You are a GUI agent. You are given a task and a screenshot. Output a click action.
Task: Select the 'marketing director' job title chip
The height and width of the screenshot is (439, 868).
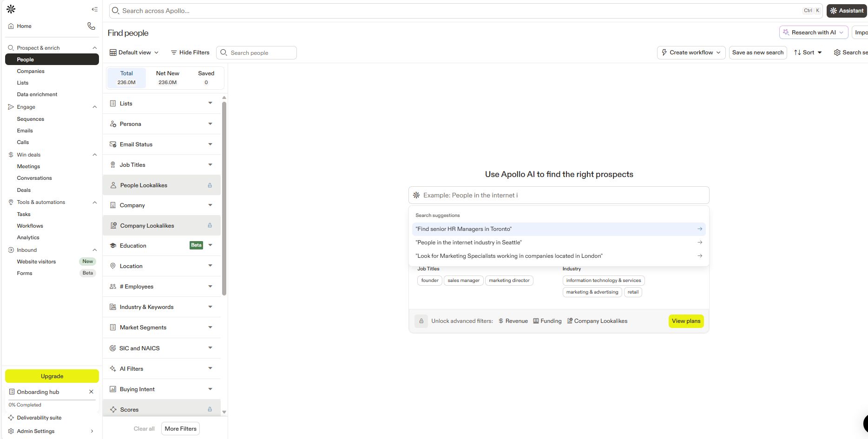coord(509,281)
